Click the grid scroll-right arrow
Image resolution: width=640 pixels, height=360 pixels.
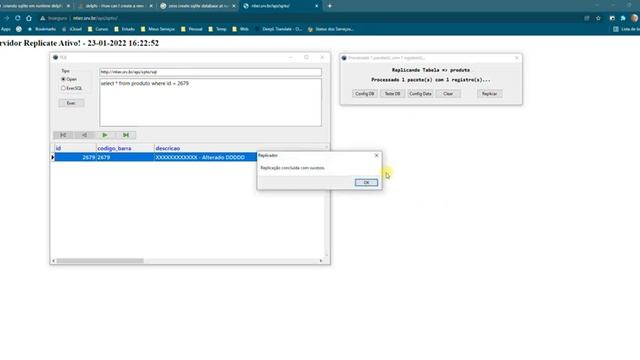(x=321, y=260)
